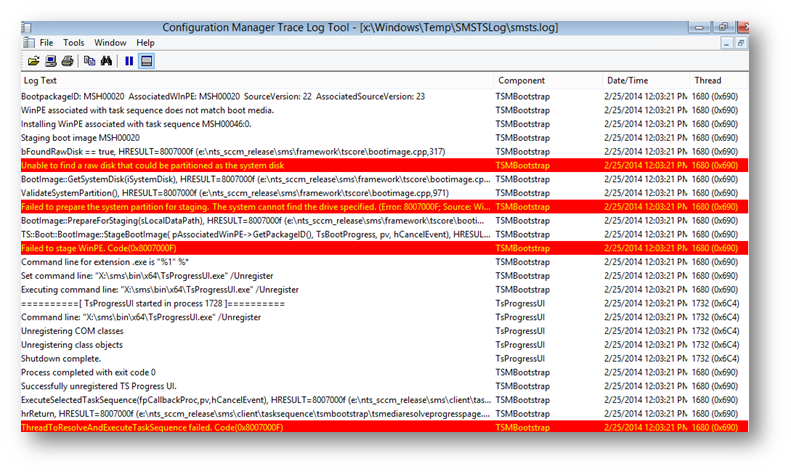Select red 'Failed to stage WinPE' error line
This screenshot has width=791, height=474.
[385, 248]
